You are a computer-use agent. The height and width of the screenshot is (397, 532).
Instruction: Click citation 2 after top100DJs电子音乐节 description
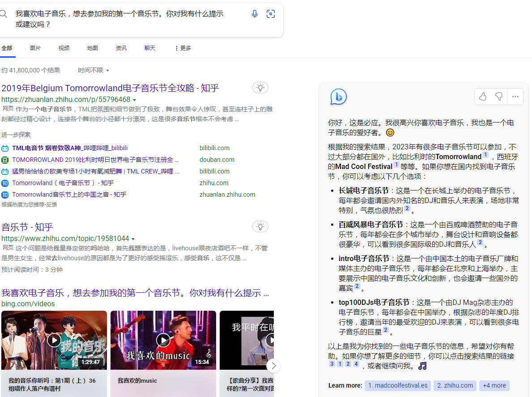tap(386, 330)
